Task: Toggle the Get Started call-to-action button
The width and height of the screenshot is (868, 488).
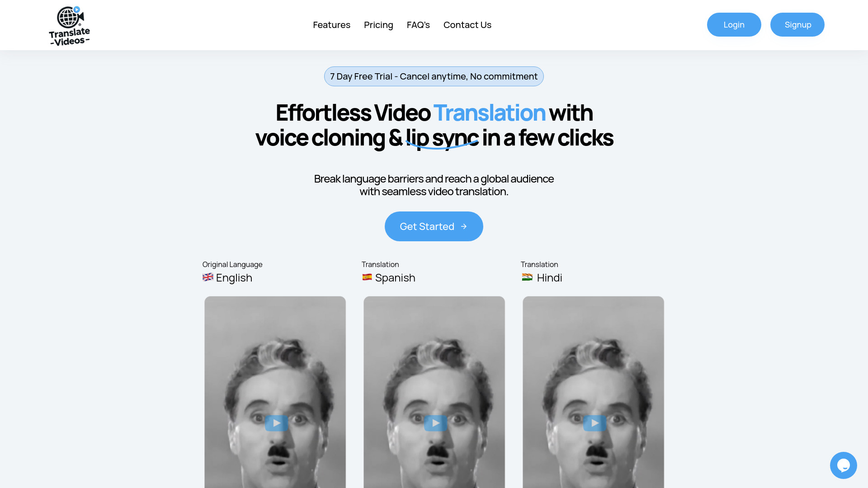Action: [x=434, y=226]
